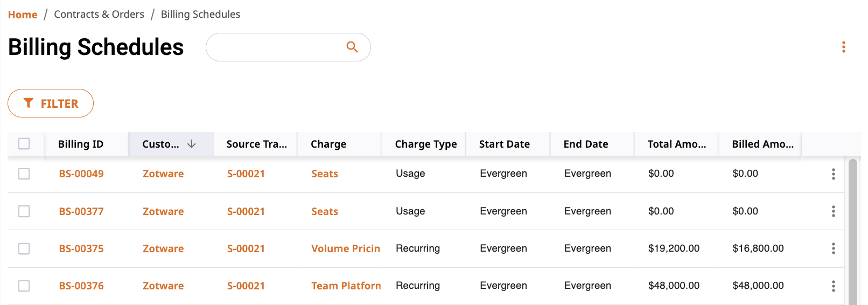Open the Team Platform charge link
Viewport: 868px width, 305px height.
click(x=346, y=286)
